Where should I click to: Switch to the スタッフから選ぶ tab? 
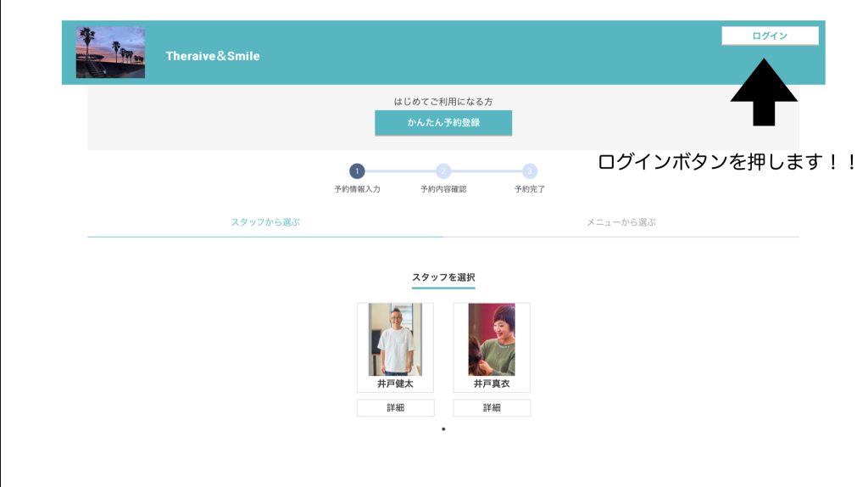tap(265, 222)
